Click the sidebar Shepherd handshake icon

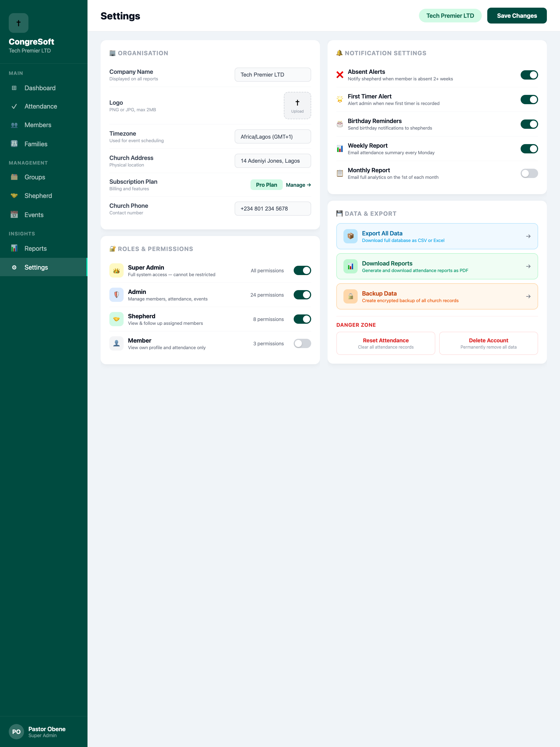[14, 196]
